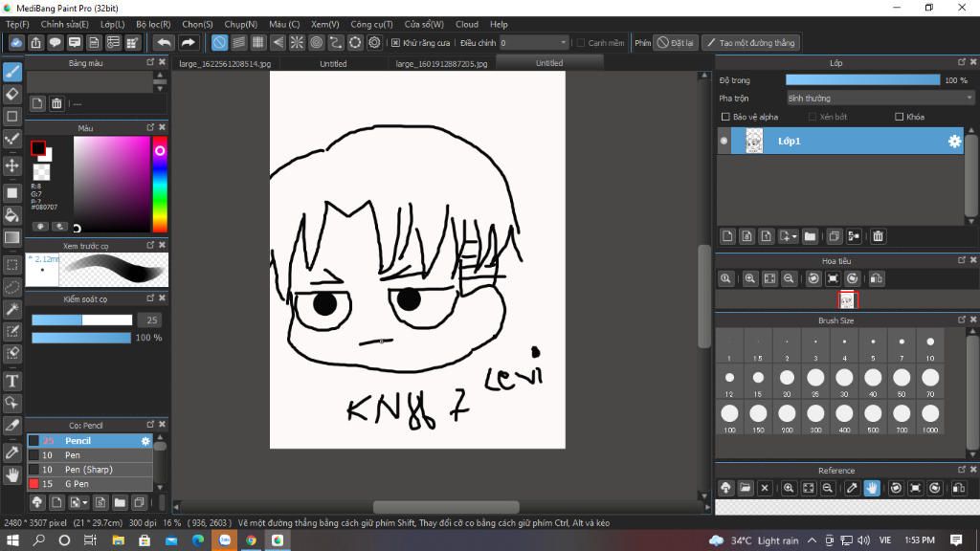Select the Lasso selection tool

click(x=11, y=287)
